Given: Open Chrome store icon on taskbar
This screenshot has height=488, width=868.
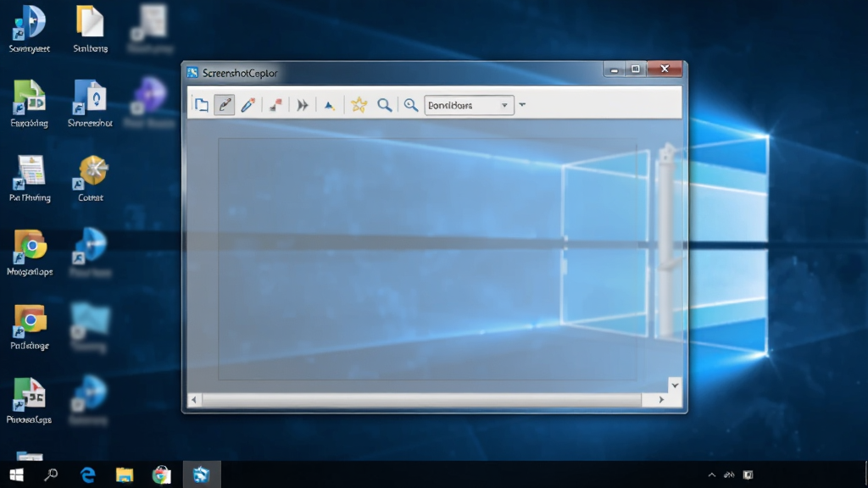Looking at the screenshot, I should tap(161, 474).
